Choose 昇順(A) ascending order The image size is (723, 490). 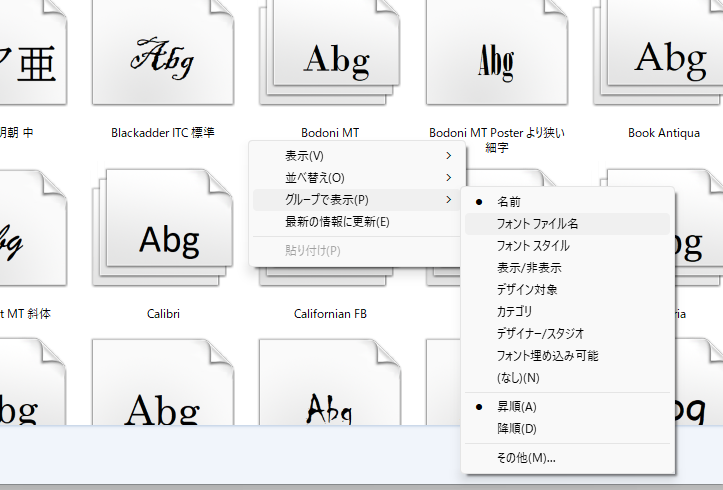(567, 407)
